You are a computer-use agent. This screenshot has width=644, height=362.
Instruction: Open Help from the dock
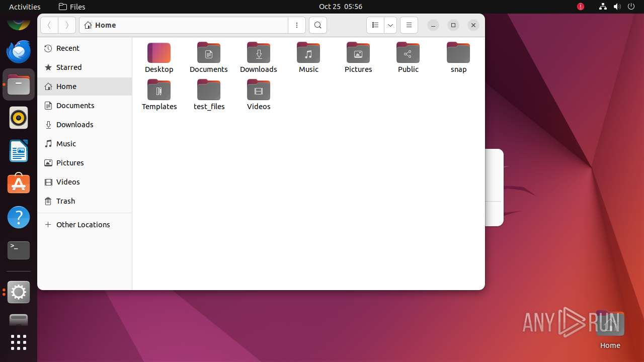(x=19, y=217)
